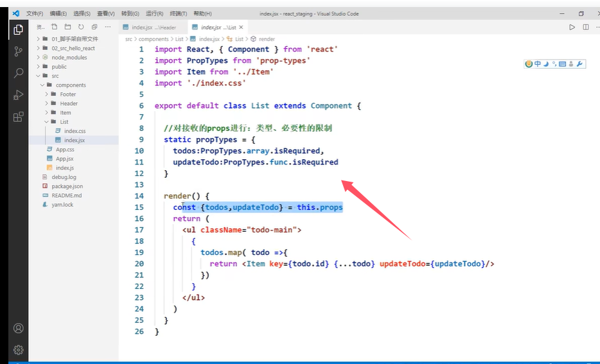Open Explorer more actions ellipsis
Image resolution: width=600 pixels, height=364 pixels.
pyautogui.click(x=108, y=27)
